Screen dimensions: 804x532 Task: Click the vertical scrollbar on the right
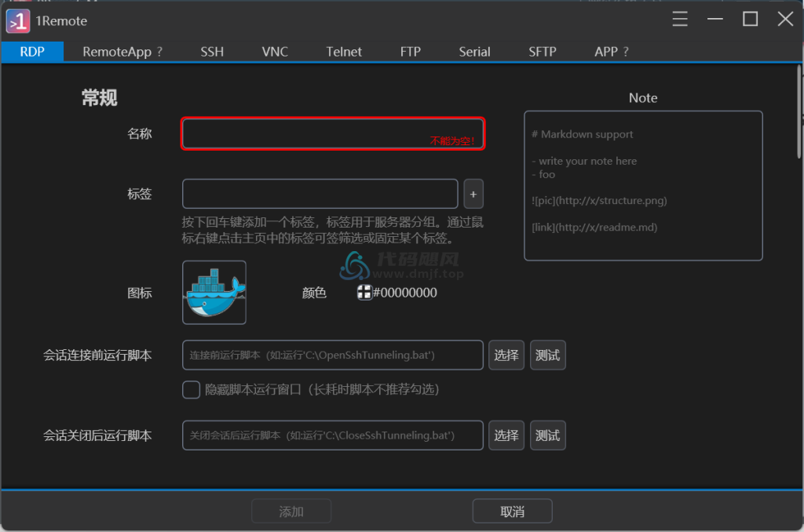[x=799, y=111]
